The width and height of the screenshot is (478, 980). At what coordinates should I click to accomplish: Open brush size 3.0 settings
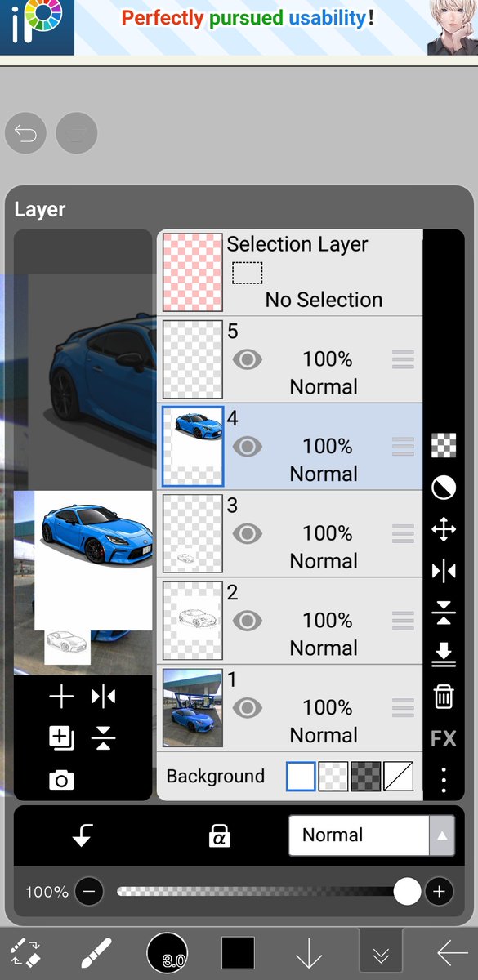coord(167,952)
